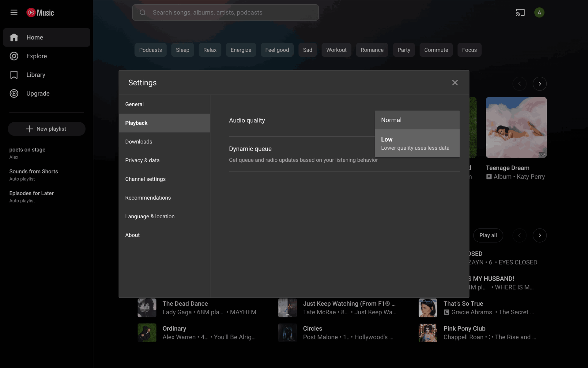588x368 pixels.
Task: Open Sounds from Shorts playlist
Action: [47, 175]
